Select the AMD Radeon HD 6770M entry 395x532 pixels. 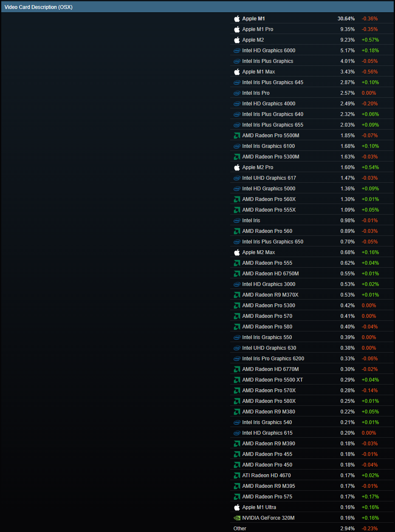coord(271,369)
